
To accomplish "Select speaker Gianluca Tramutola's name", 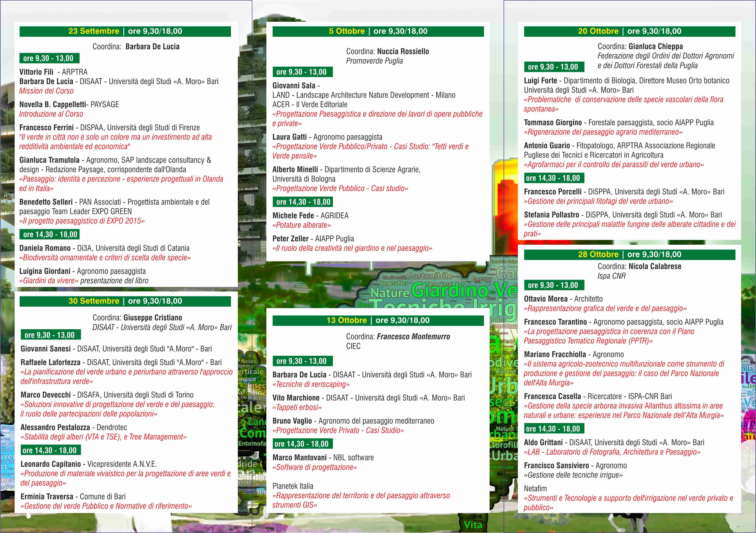I will pos(49,160).
